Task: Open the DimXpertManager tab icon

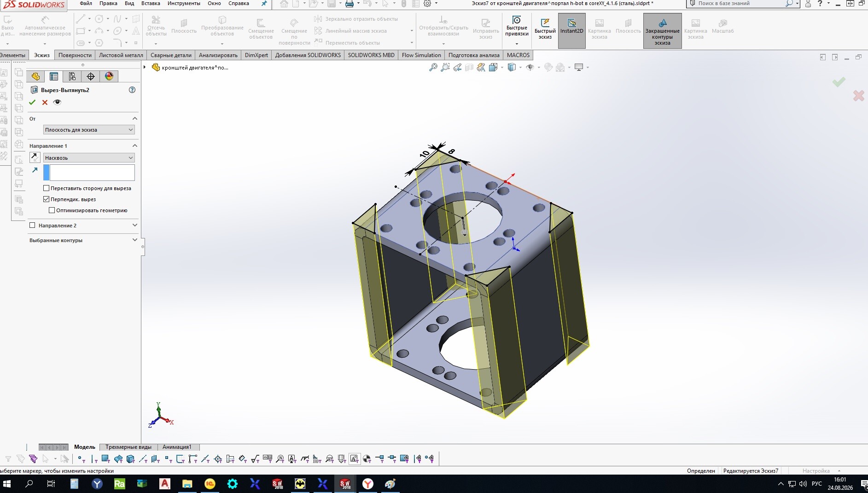Action: 91,76
